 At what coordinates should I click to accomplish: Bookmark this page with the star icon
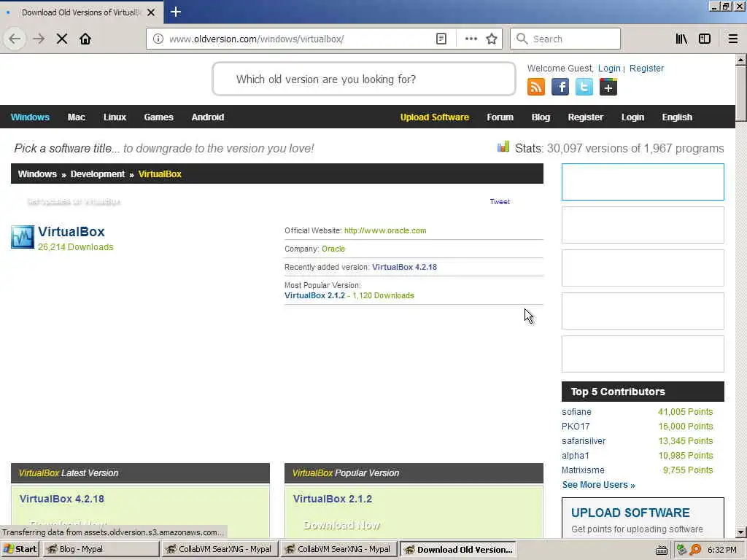492,39
